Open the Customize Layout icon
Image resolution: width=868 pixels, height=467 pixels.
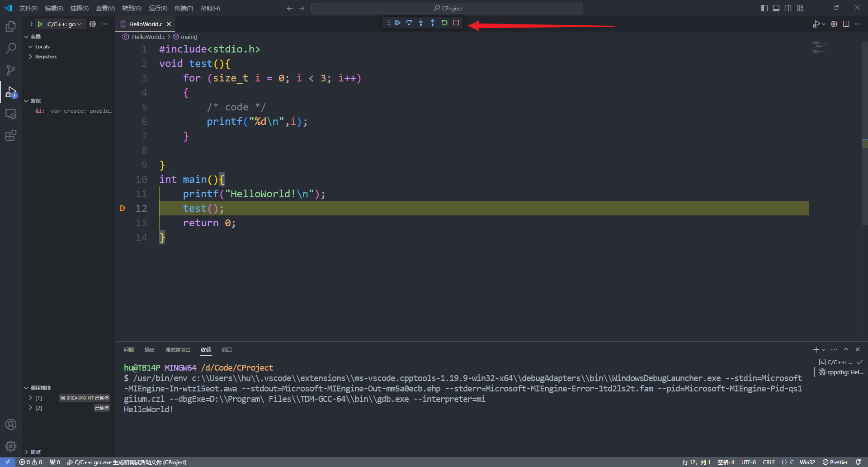pyautogui.click(x=800, y=8)
